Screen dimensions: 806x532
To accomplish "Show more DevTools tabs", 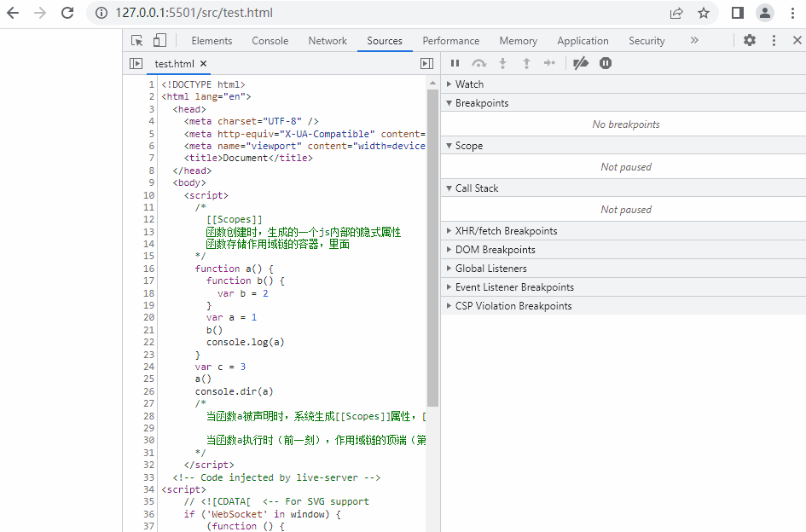I will click(694, 40).
